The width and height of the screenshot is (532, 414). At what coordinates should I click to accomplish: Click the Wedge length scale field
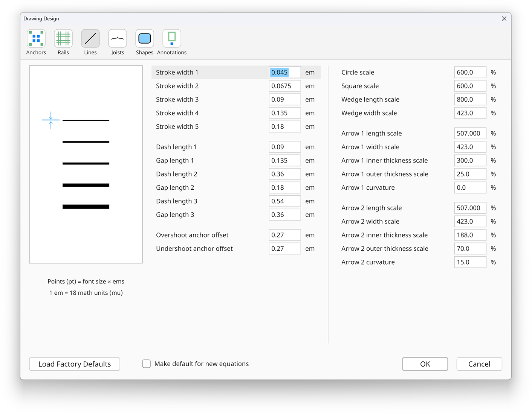click(470, 99)
